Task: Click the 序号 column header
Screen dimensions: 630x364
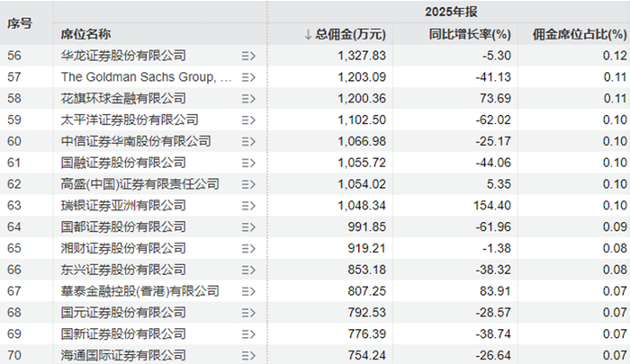Action: click(x=20, y=23)
